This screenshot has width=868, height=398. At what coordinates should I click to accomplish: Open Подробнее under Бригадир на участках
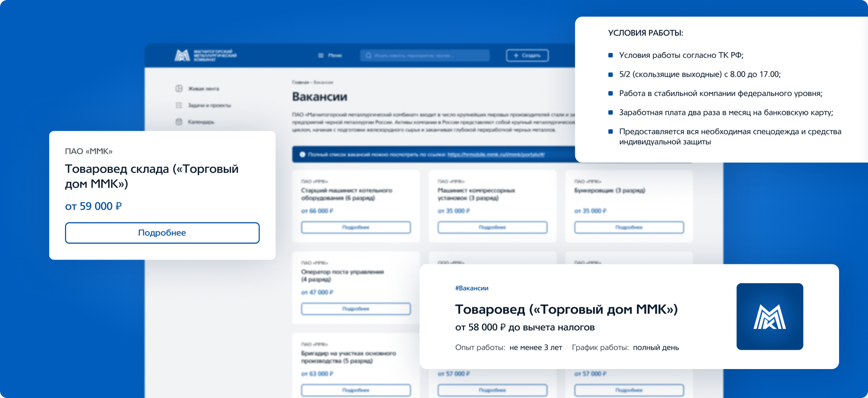[356, 390]
